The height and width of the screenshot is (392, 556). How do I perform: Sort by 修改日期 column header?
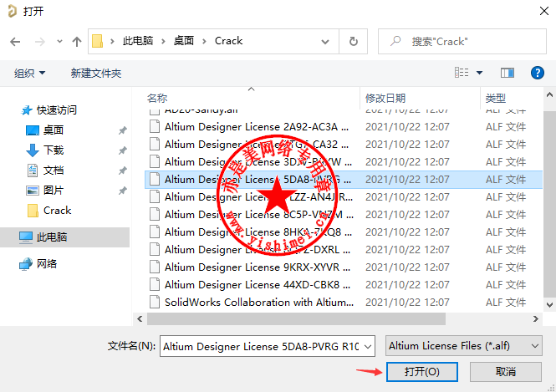pos(385,98)
